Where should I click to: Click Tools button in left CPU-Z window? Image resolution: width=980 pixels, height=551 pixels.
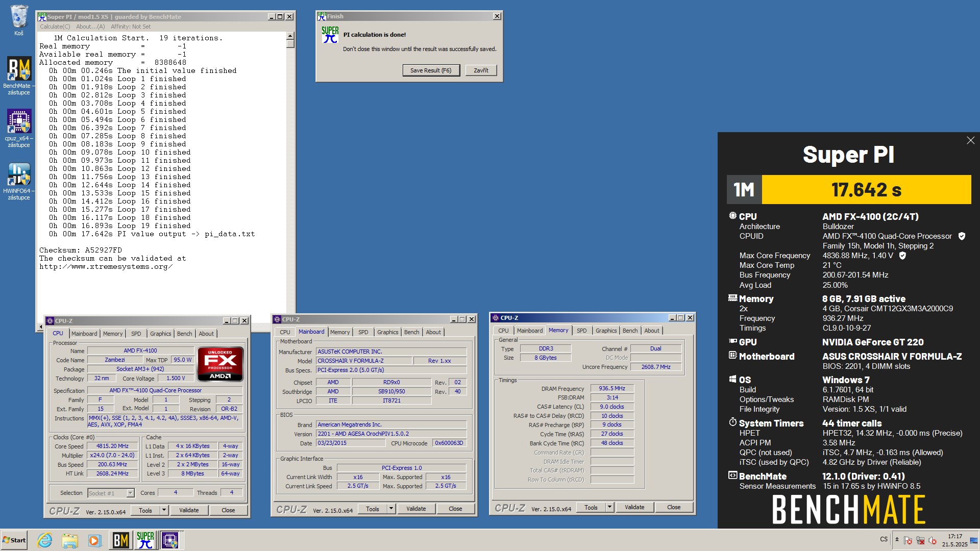(x=145, y=510)
